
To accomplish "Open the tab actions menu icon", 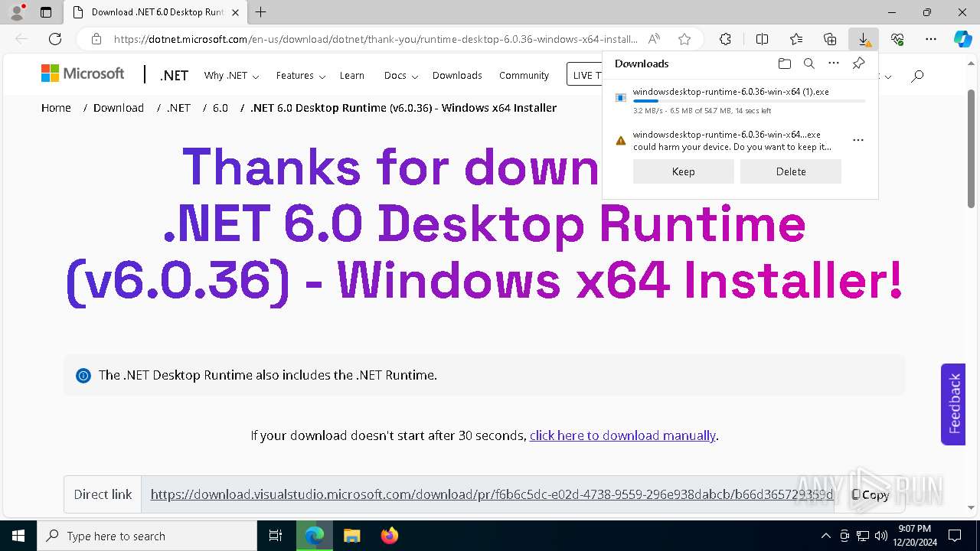I will (46, 12).
